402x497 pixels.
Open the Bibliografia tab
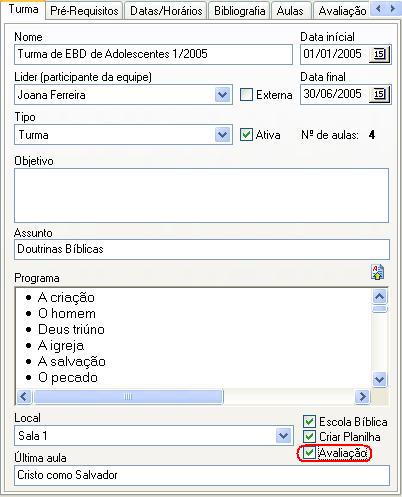(240, 11)
